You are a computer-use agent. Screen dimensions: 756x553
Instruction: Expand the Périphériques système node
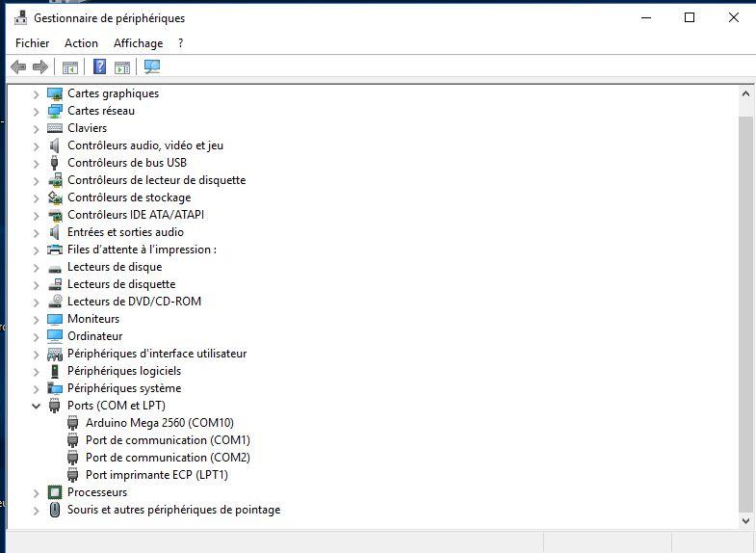click(x=37, y=389)
